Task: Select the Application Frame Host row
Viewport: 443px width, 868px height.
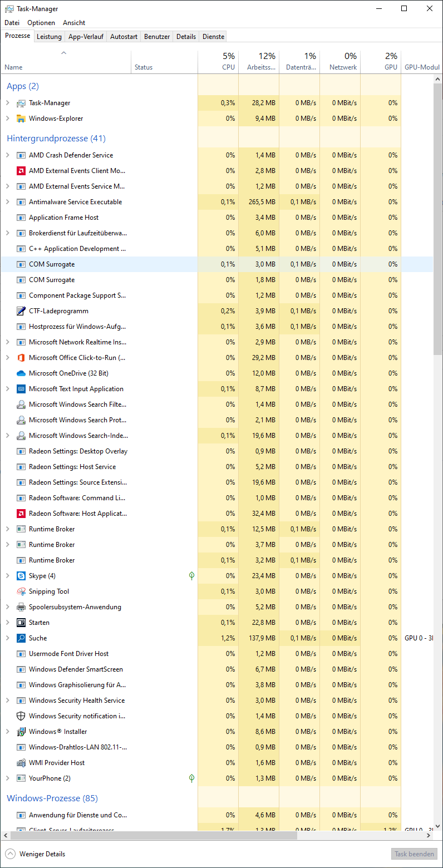Action: (x=217, y=218)
